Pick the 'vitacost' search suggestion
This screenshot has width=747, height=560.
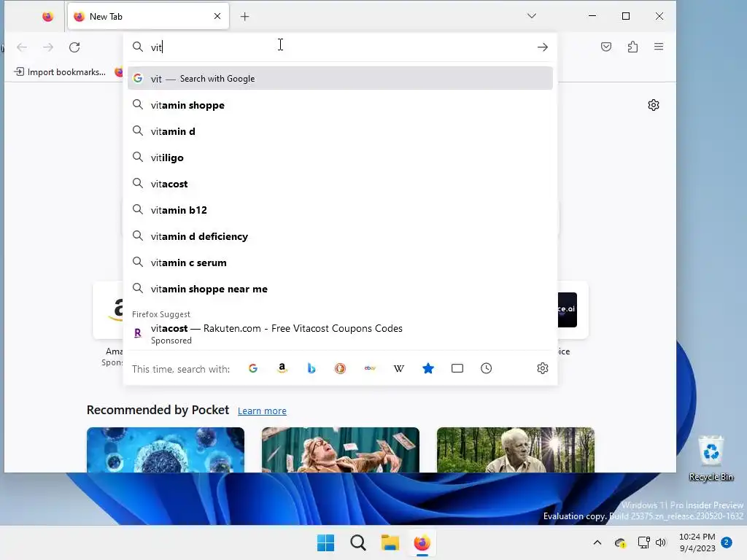point(340,184)
